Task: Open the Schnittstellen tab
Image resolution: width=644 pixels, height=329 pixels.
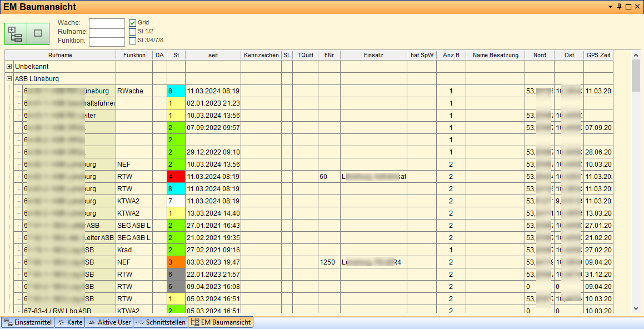Action: [161, 322]
